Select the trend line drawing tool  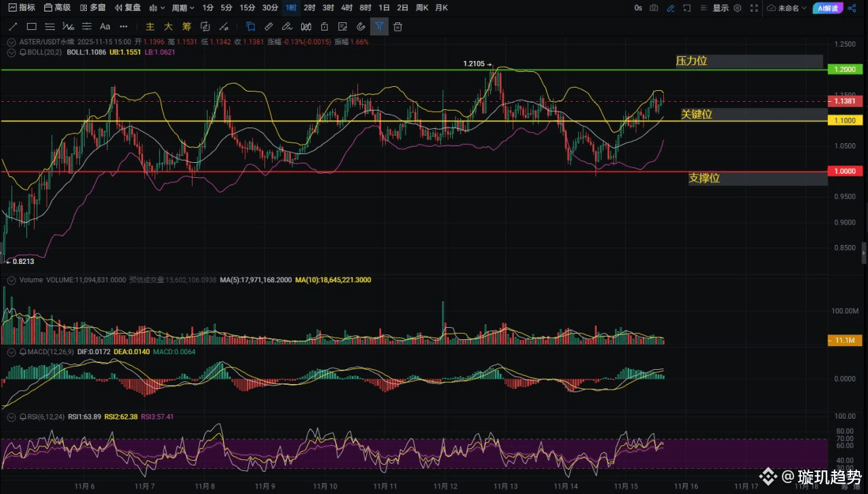[x=12, y=26]
